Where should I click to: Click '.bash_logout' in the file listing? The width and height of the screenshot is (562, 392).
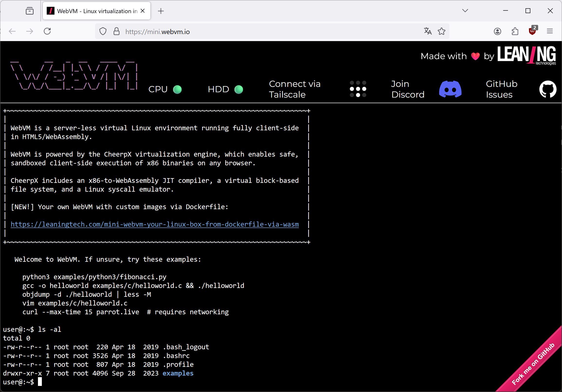tap(186, 347)
